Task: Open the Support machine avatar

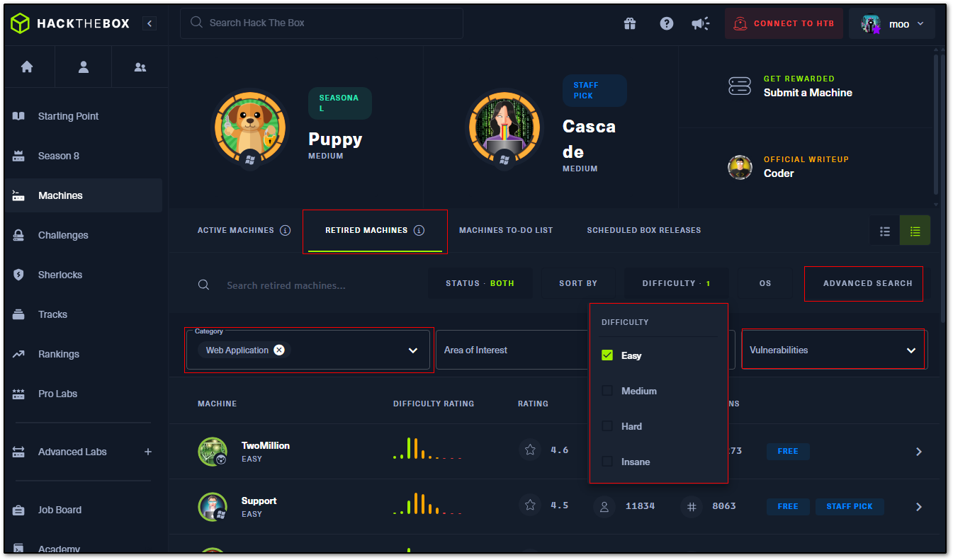Action: [213, 507]
